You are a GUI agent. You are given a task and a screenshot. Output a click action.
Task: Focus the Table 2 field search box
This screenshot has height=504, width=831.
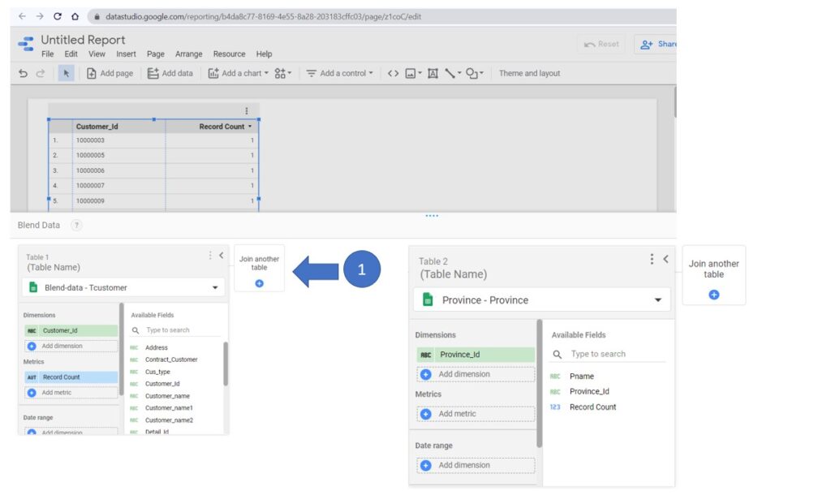608,354
